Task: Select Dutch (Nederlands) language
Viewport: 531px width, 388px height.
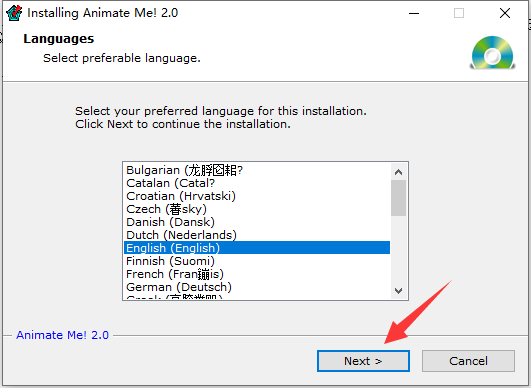Action: pyautogui.click(x=257, y=235)
